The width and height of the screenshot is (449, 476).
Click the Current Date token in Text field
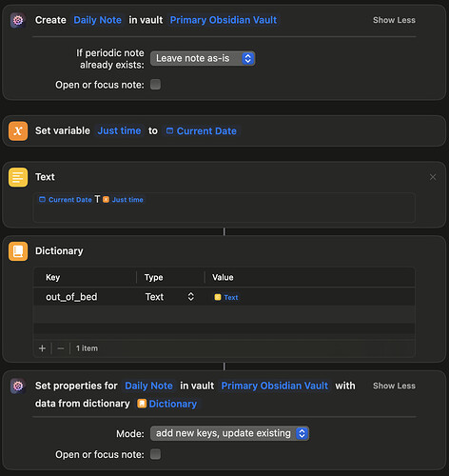coord(66,200)
